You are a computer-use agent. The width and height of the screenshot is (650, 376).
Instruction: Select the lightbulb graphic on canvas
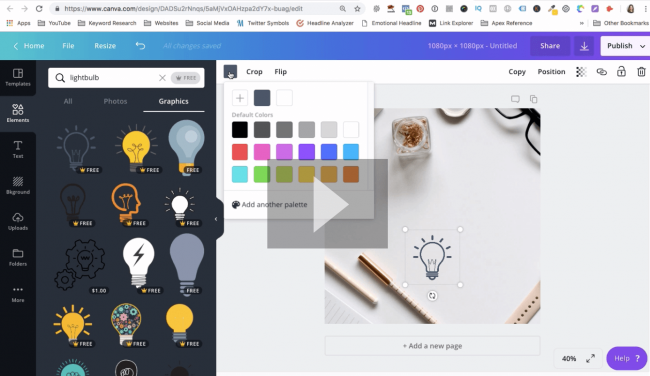[x=432, y=257]
